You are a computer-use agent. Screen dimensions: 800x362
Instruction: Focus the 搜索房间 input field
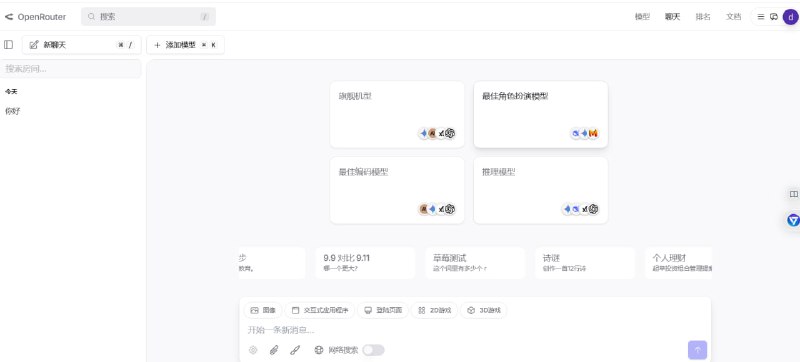click(70, 69)
